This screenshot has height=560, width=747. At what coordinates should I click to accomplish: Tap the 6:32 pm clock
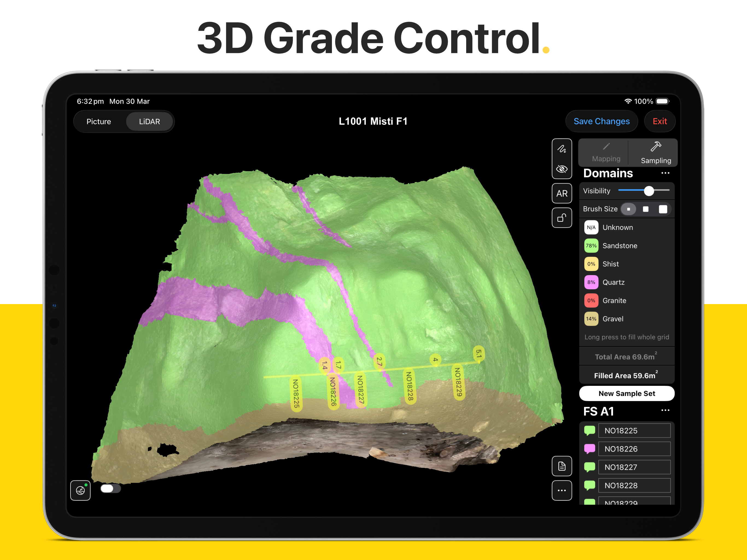click(x=90, y=101)
